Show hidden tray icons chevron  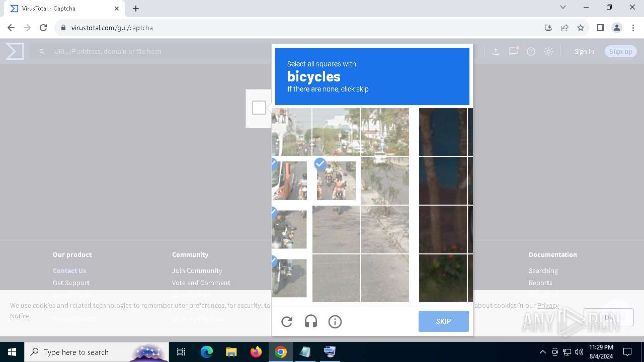point(542,352)
